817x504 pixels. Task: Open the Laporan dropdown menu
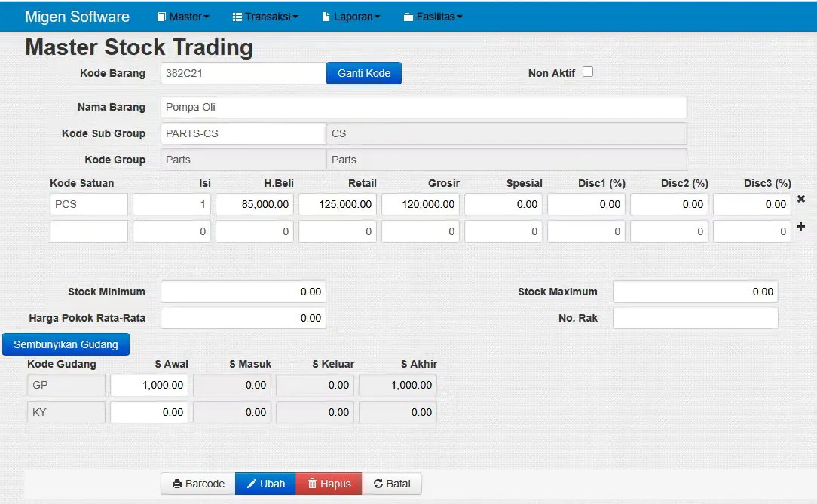[x=351, y=17]
